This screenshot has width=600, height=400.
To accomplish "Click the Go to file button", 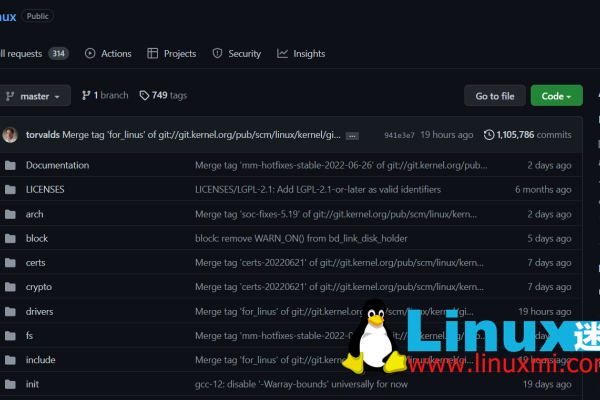I will coord(495,96).
